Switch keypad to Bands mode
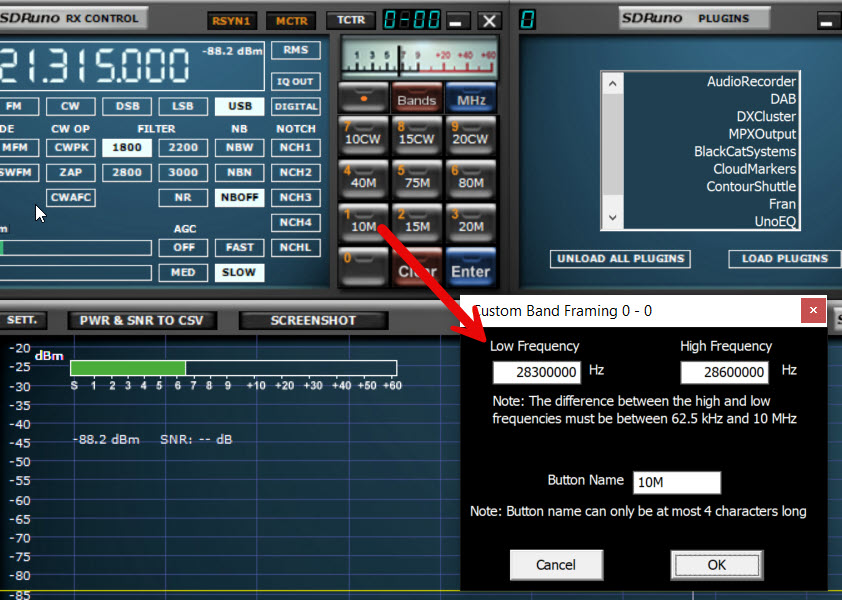The width and height of the screenshot is (842, 600). pos(417,98)
